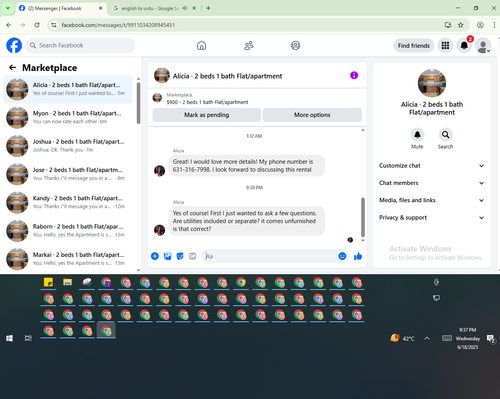Expand Media, files and links section
Viewport: 500px width, 399px height.
click(x=432, y=200)
